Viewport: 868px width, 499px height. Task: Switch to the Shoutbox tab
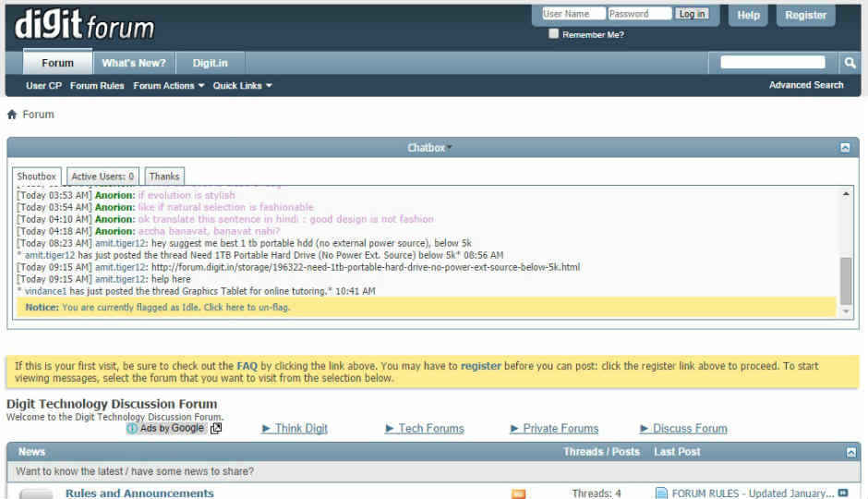[37, 176]
